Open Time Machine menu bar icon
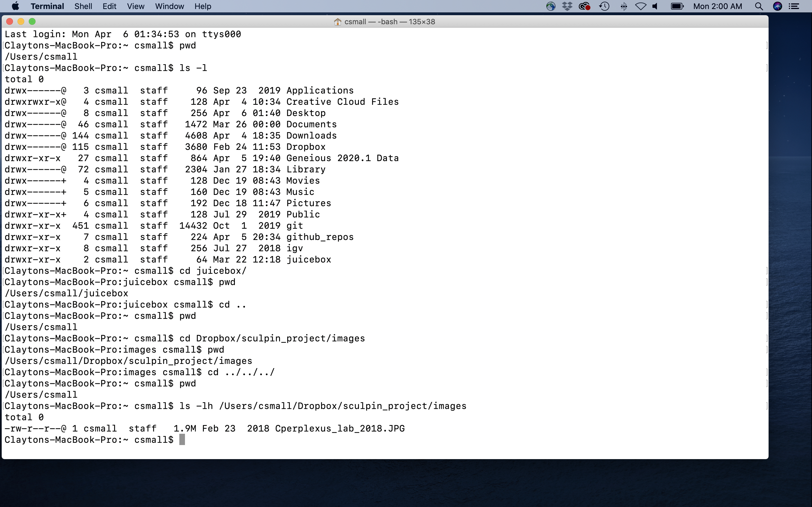Viewport: 812px width, 507px height. tap(604, 6)
